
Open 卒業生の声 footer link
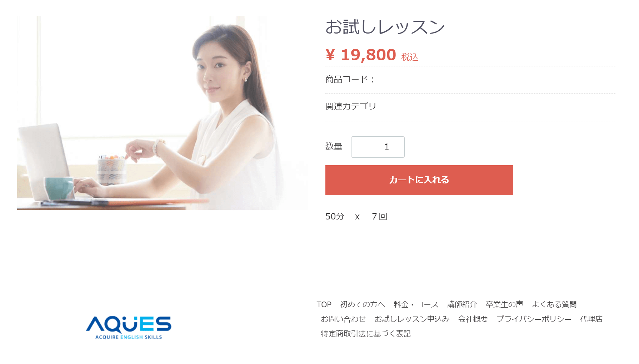point(504,304)
